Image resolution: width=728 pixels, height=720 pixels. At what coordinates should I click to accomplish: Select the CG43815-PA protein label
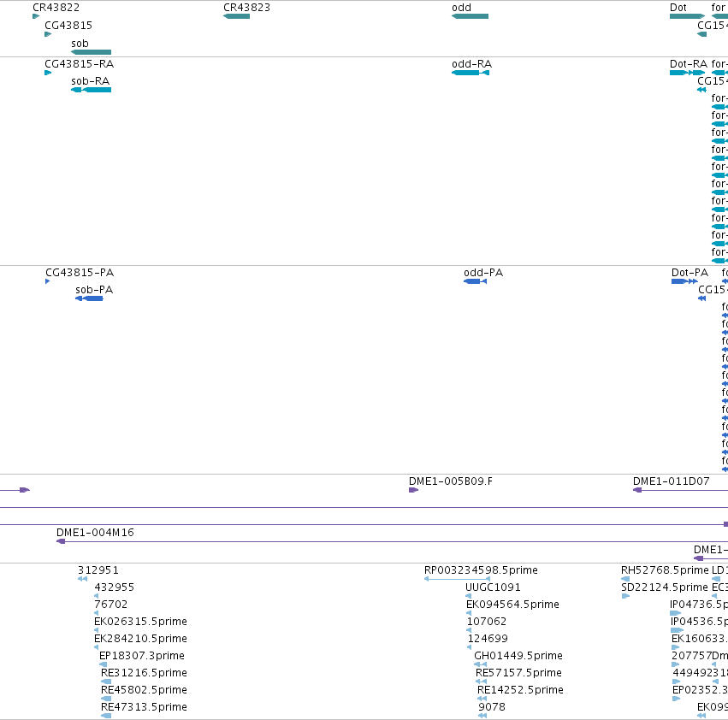80,273
